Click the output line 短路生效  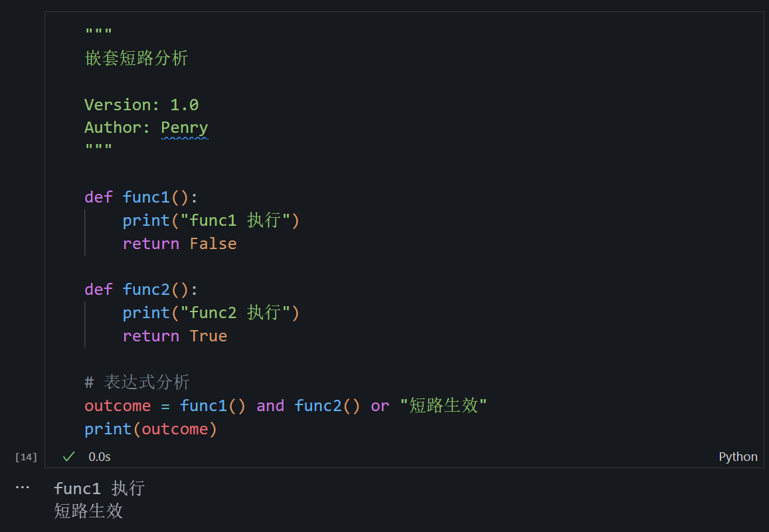coord(88,511)
